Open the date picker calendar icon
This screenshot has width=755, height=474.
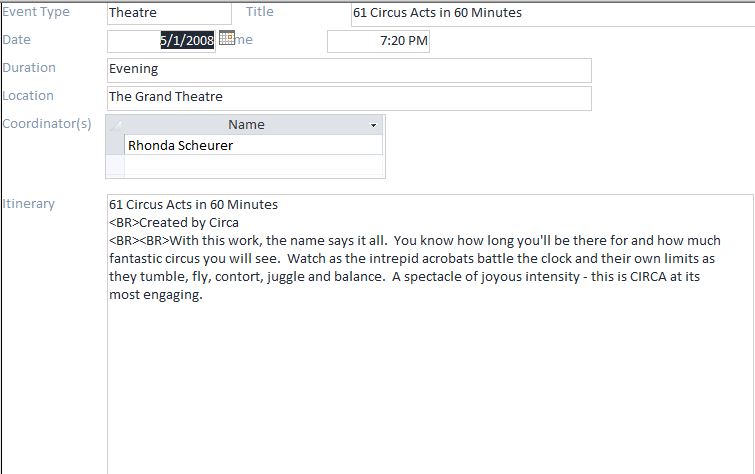tap(227, 38)
